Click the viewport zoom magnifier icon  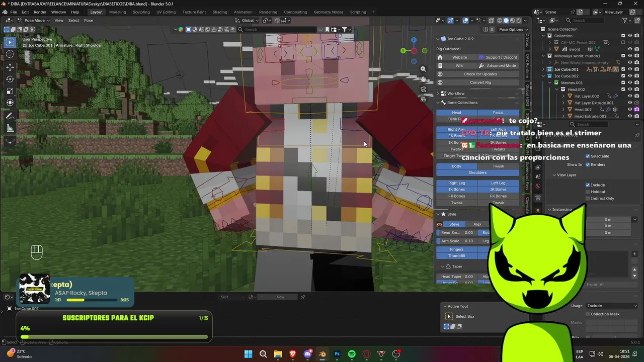[x=423, y=69]
